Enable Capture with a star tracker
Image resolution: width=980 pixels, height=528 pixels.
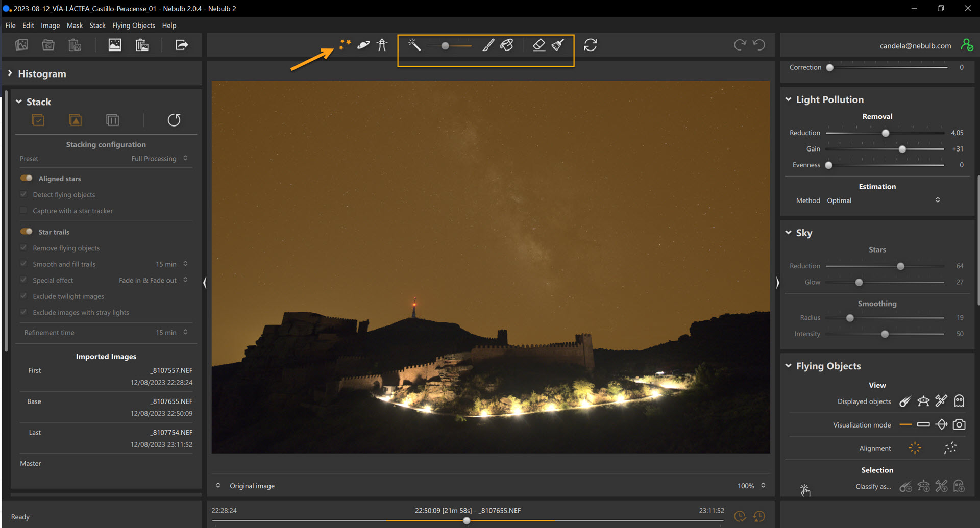23,211
